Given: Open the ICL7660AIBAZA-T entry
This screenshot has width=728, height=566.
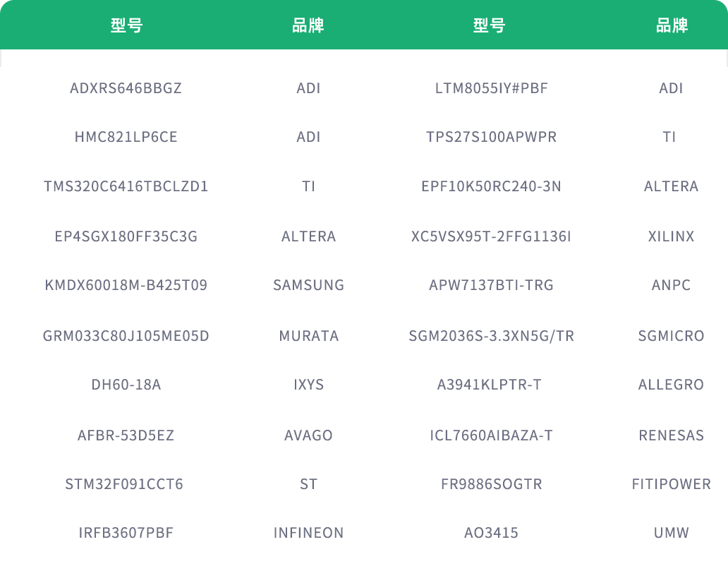Looking at the screenshot, I should 492,435.
